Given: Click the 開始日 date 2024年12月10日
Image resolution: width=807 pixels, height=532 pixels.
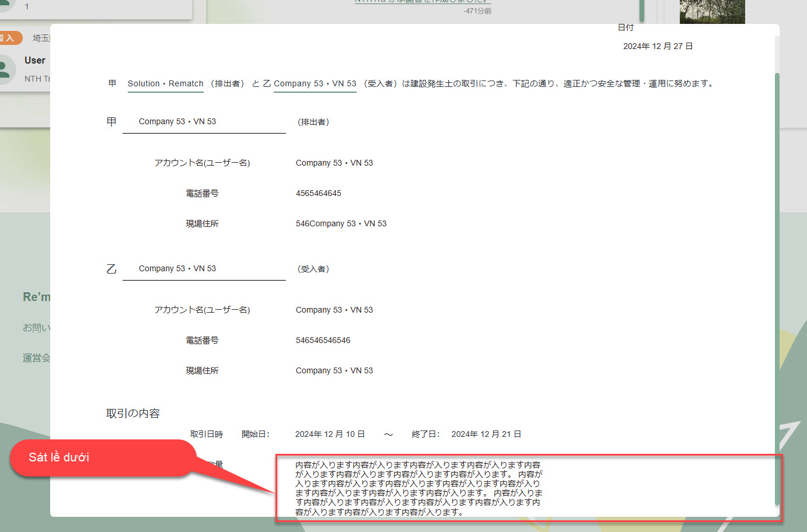Looking at the screenshot, I should coord(330,435).
